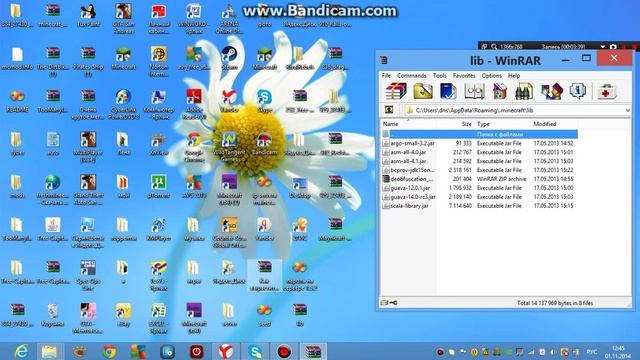Click the Delete files toolbar icon
Screen dimensions: 640x360
click(500, 91)
